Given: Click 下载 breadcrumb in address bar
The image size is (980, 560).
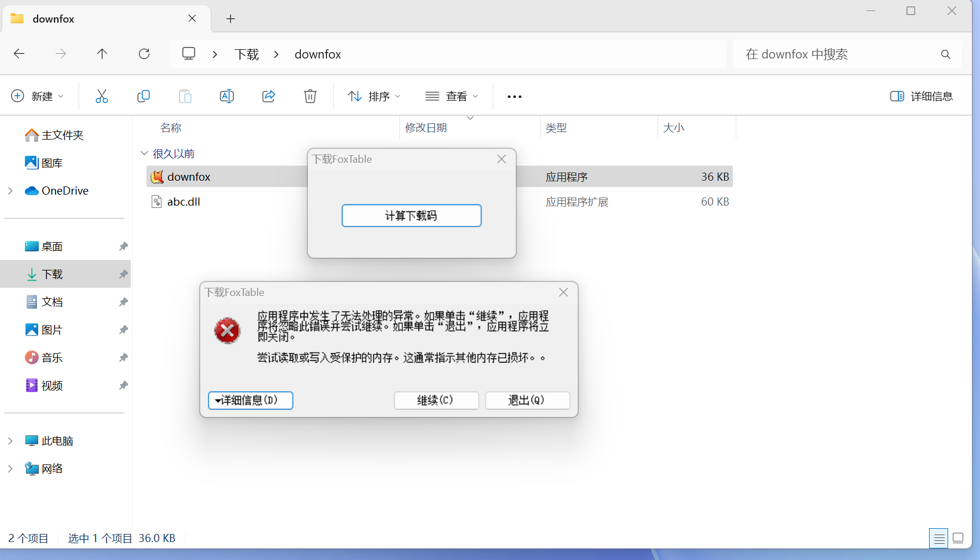Looking at the screenshot, I should (247, 54).
